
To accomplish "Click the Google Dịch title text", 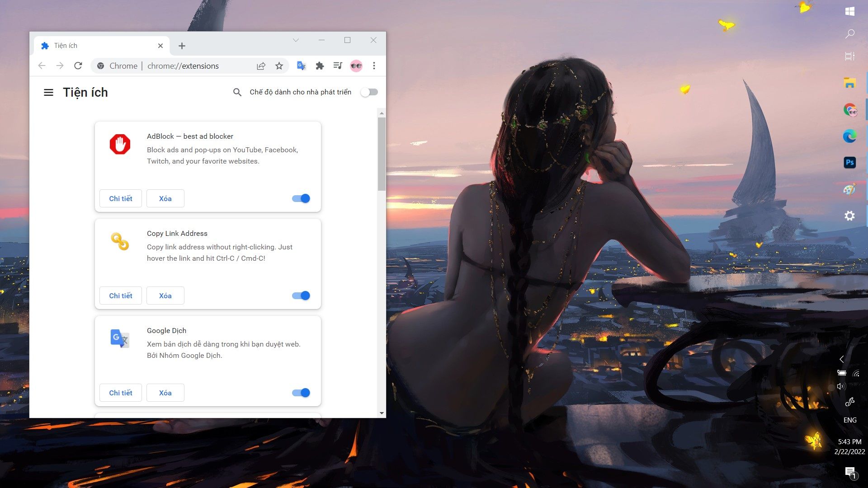I will pos(166,331).
